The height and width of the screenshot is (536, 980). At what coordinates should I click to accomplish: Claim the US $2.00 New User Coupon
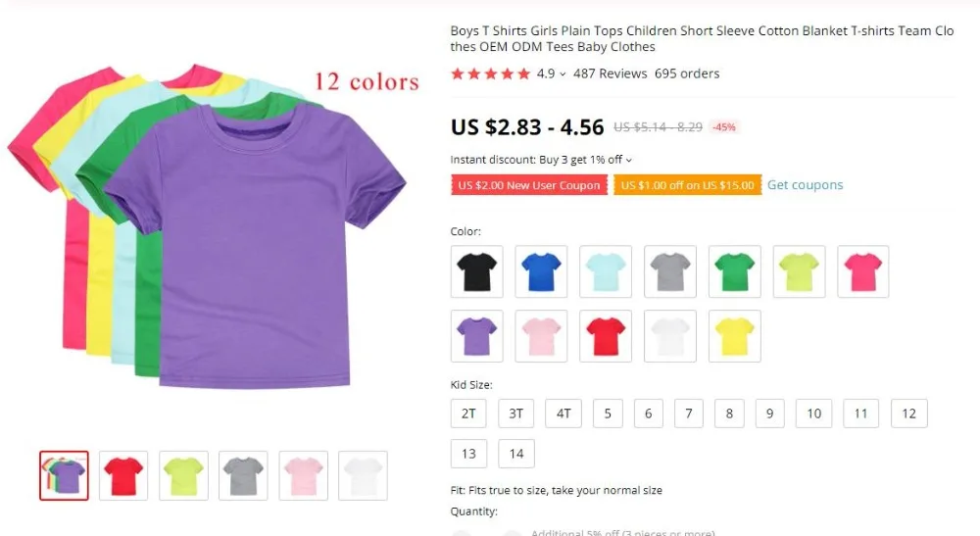click(x=529, y=185)
